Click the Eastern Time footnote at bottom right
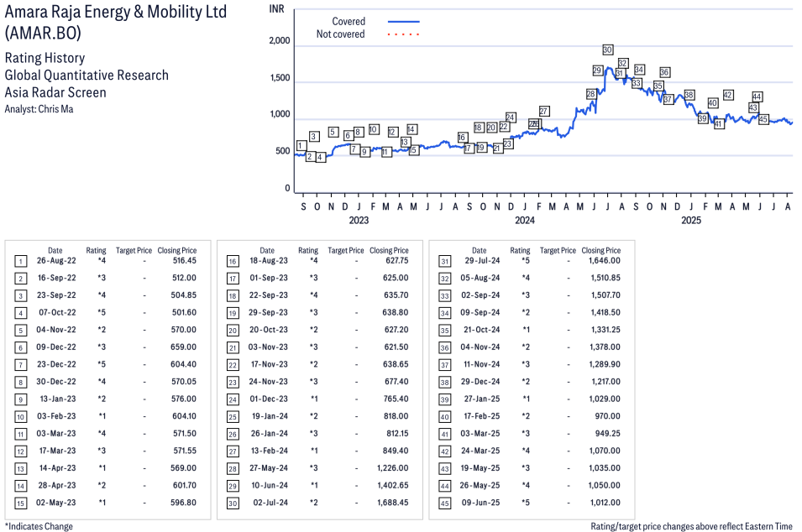Screen dimensions: 802x532 pos(691,526)
